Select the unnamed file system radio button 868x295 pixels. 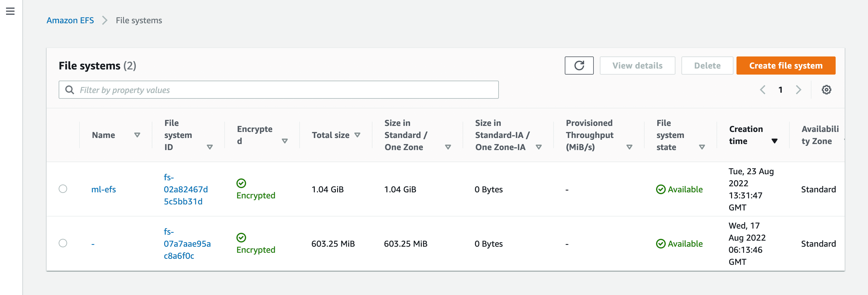(63, 243)
